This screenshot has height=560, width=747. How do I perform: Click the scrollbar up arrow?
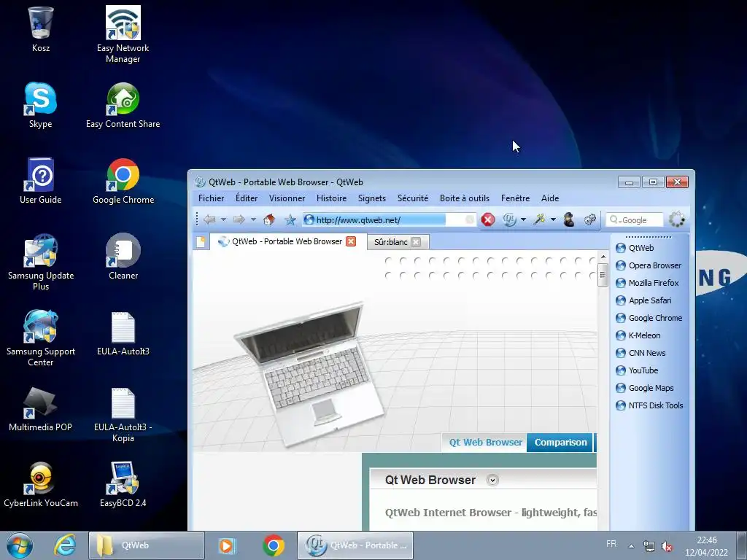click(x=603, y=257)
